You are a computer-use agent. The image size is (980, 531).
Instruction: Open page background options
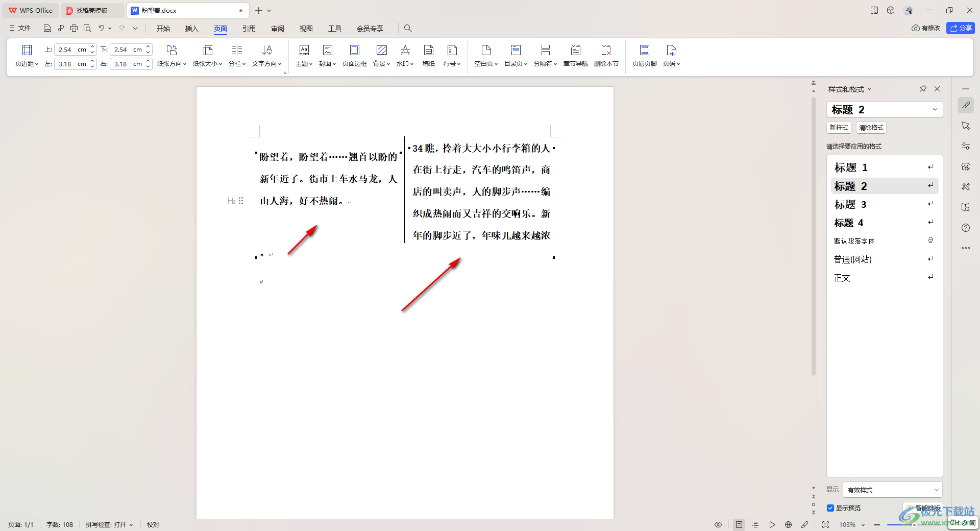[381, 56]
